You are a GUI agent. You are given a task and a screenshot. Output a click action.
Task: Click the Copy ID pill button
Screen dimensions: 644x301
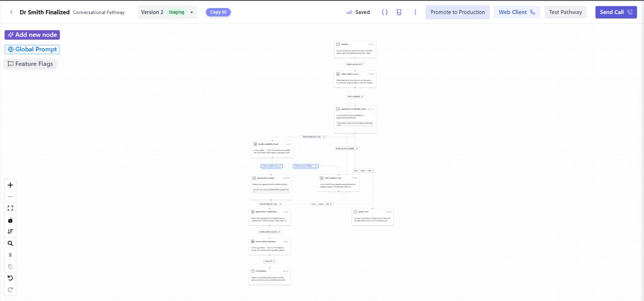click(x=218, y=12)
